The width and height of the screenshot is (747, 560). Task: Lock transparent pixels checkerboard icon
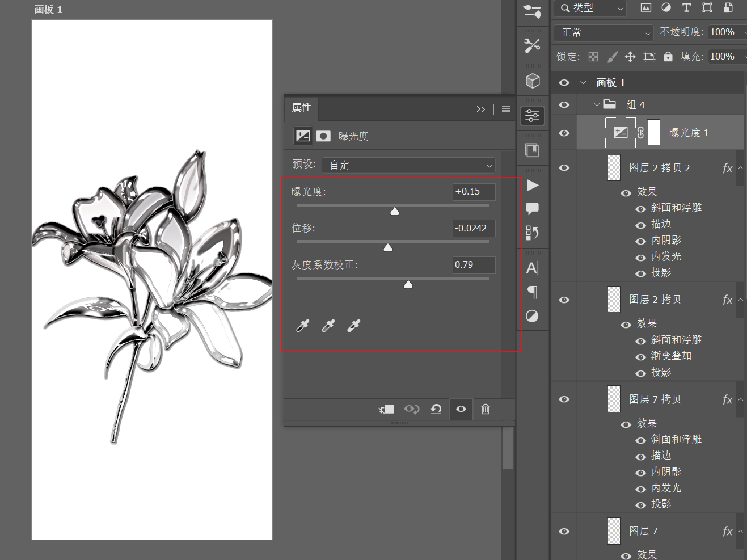[593, 57]
